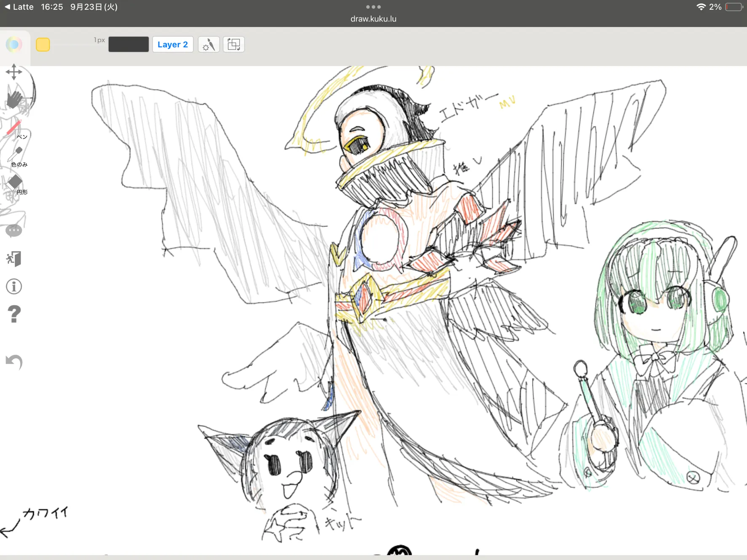Return to the Latte app
The width and height of the screenshot is (747, 560).
click(x=19, y=7)
